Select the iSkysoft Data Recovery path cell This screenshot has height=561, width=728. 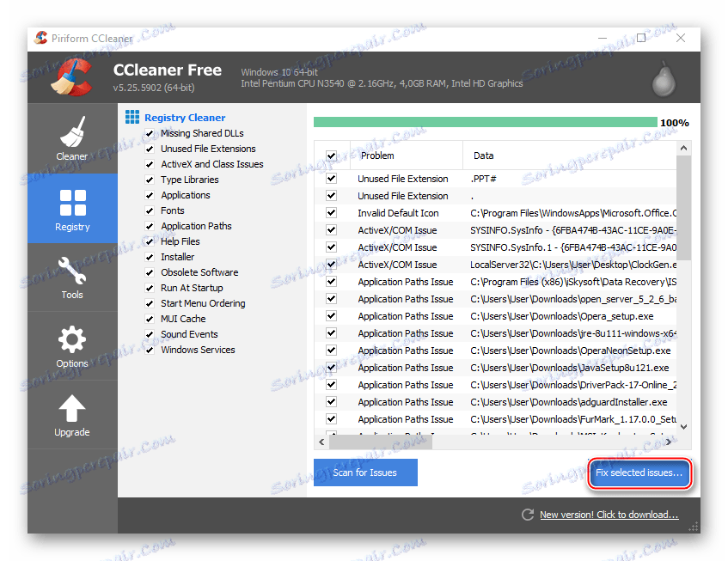pos(573,282)
